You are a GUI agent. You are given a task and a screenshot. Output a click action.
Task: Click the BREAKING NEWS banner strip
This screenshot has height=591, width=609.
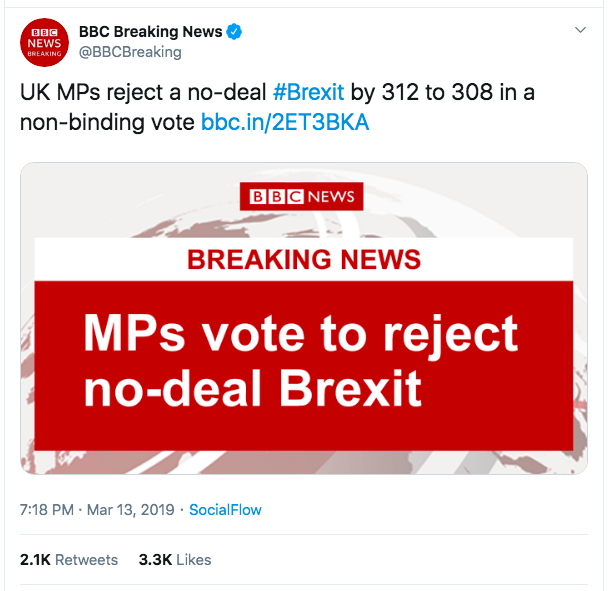point(304,260)
